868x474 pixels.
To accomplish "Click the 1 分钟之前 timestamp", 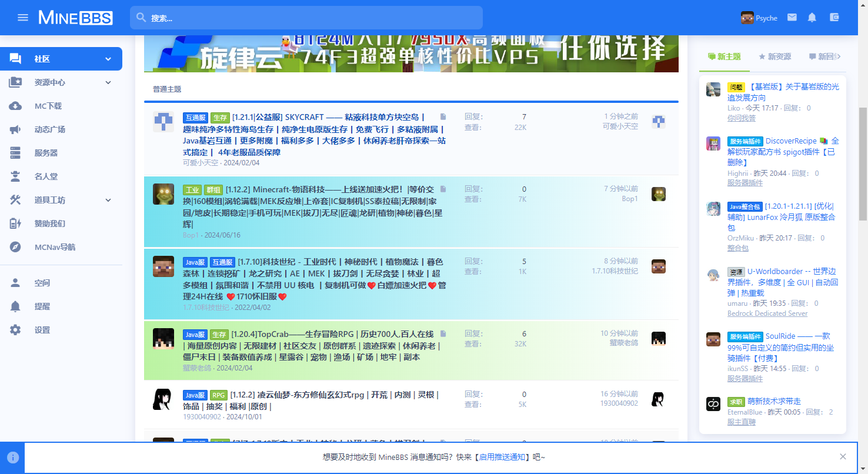I will pos(621,116).
